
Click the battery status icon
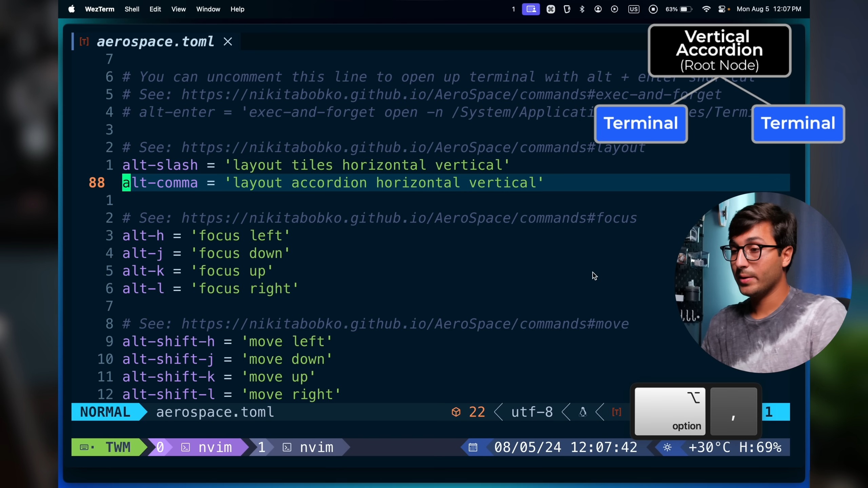(x=685, y=9)
